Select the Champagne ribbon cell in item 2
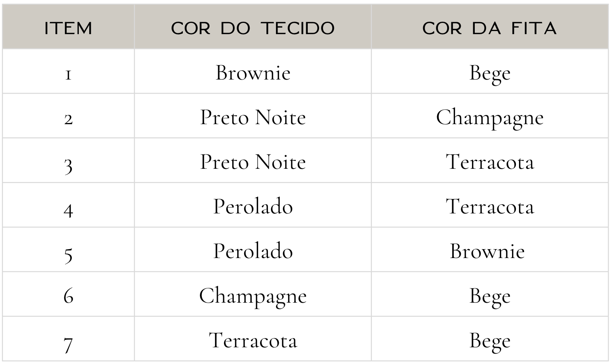The image size is (611, 364). [x=489, y=117]
